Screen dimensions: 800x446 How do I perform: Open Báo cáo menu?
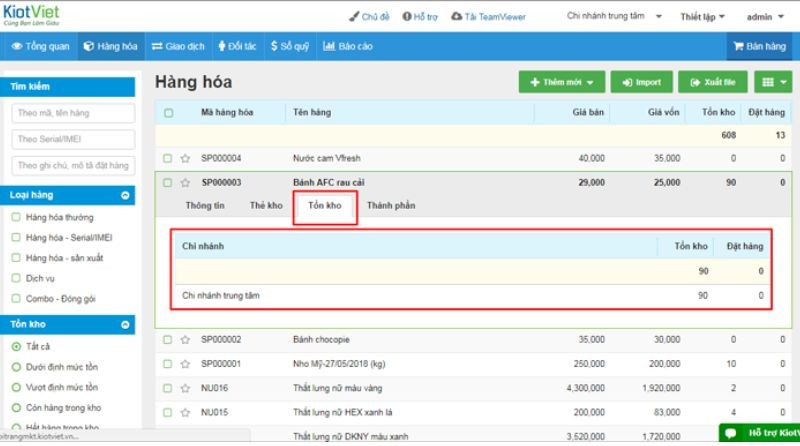point(347,46)
